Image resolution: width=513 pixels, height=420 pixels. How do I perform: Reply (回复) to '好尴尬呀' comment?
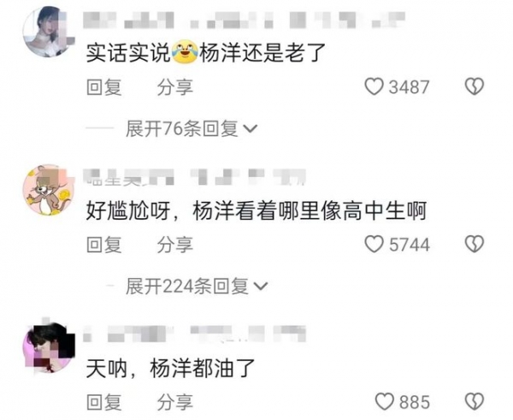click(x=104, y=245)
